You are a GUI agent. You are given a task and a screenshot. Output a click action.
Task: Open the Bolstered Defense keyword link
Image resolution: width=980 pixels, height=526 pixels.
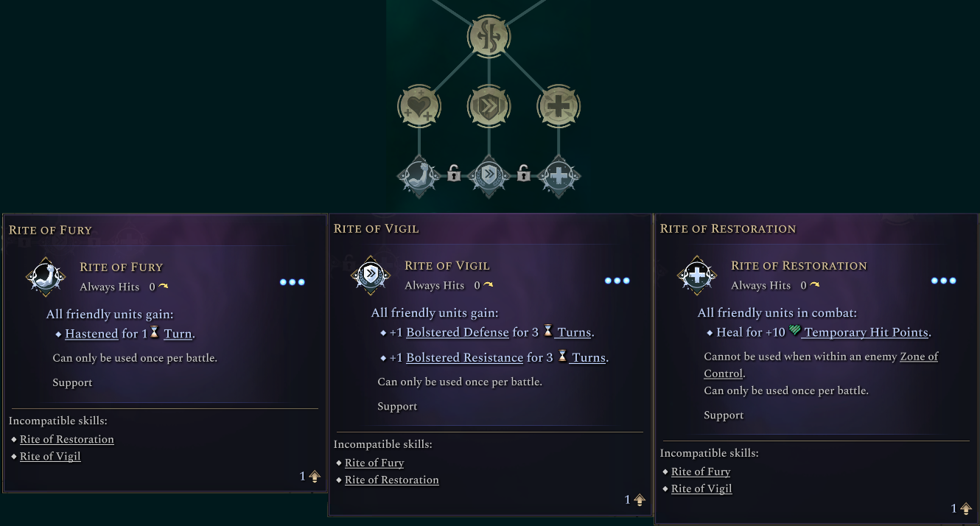[457, 332]
